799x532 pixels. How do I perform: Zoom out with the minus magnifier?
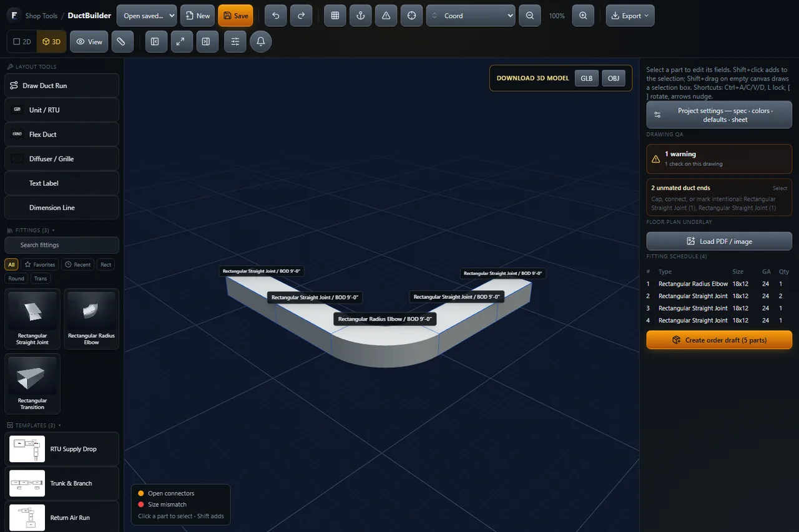tap(530, 16)
